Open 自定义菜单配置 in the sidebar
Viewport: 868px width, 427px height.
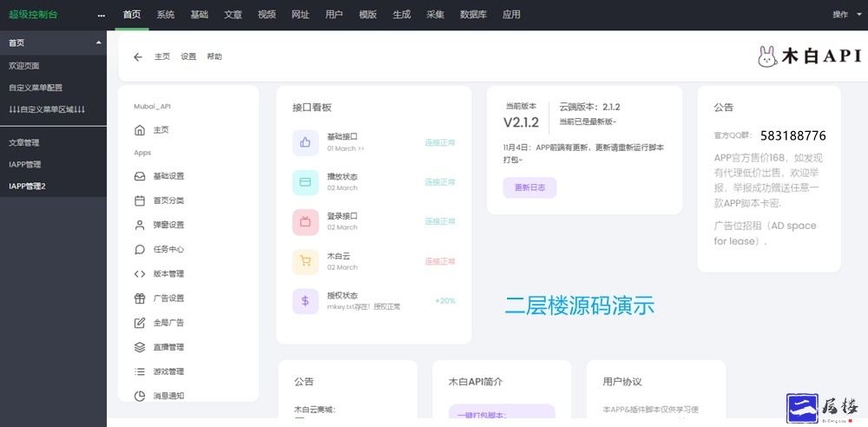pyautogui.click(x=36, y=88)
